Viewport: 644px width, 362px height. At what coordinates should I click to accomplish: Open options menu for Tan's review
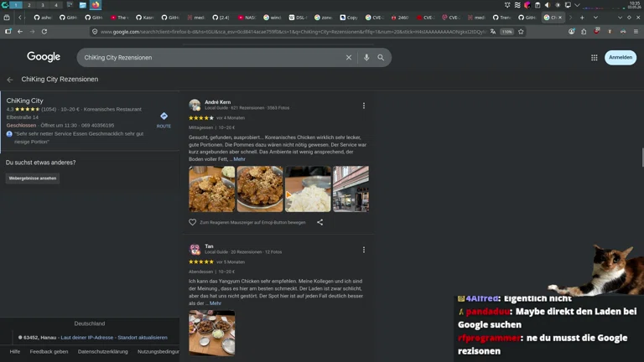[x=363, y=250]
